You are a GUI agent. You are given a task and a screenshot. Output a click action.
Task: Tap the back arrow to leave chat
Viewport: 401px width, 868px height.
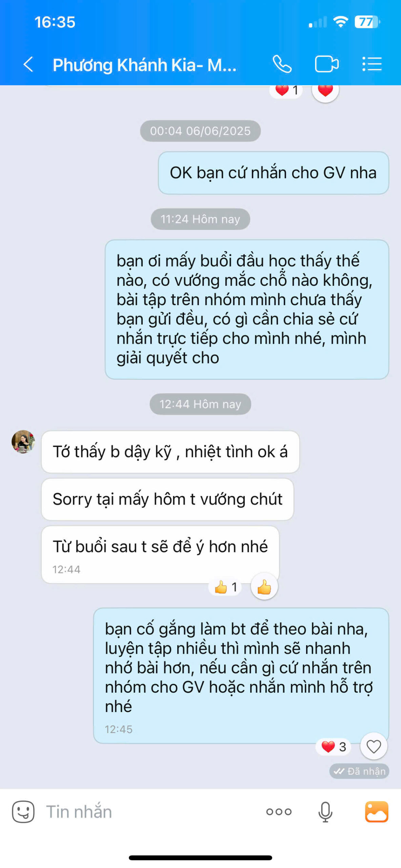click(28, 64)
